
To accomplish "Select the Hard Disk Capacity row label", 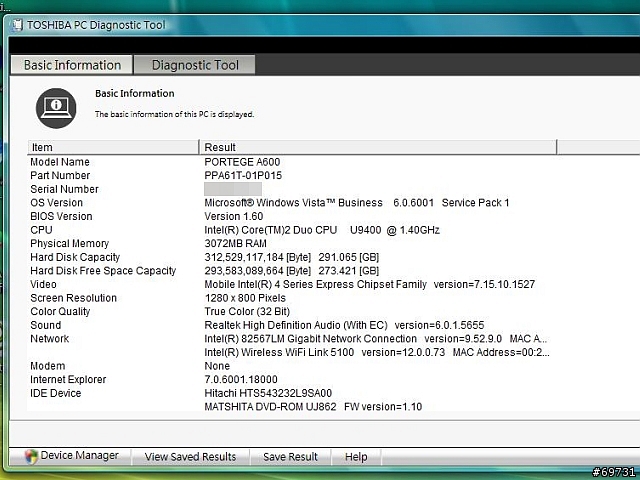I will [75, 257].
